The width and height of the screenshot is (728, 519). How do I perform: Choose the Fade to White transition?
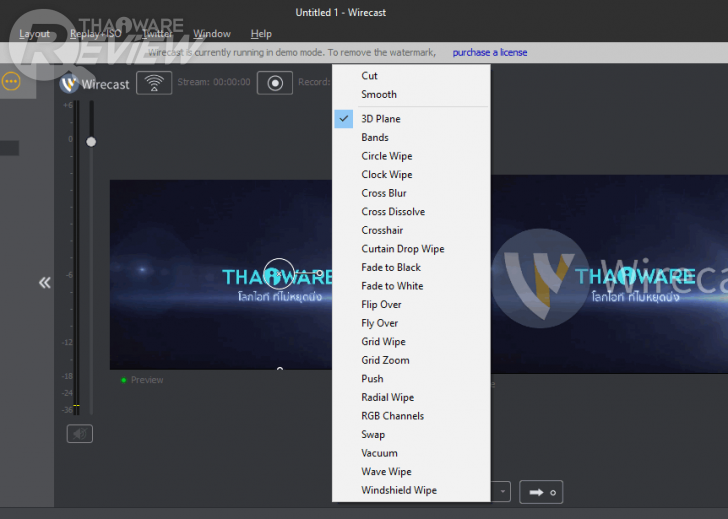coord(411,286)
